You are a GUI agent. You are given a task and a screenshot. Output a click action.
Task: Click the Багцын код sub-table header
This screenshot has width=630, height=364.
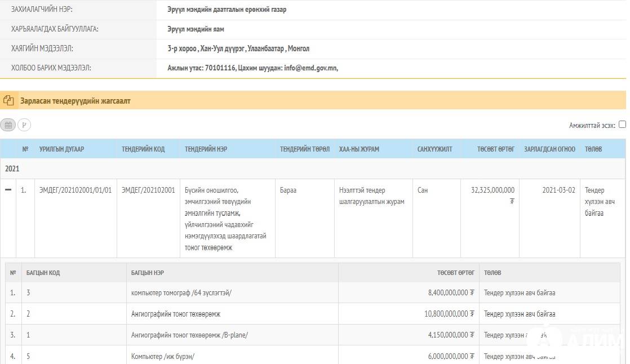coord(43,273)
